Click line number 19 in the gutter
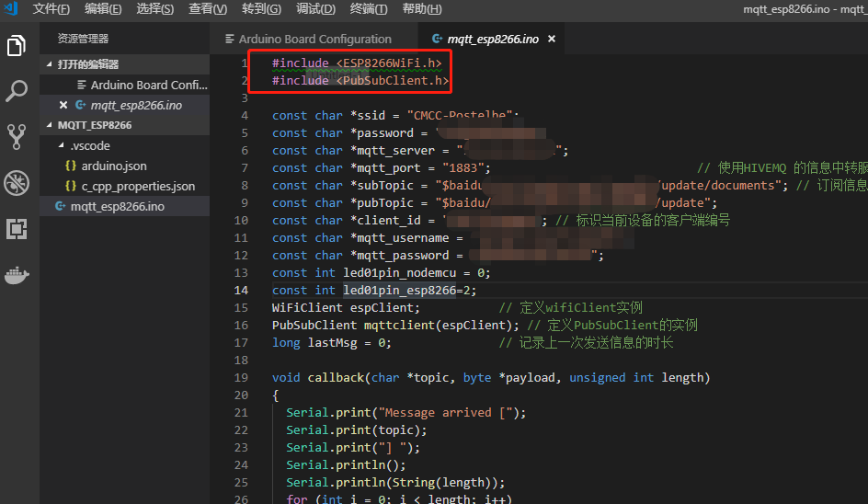Image resolution: width=868 pixels, height=504 pixels. [x=241, y=377]
